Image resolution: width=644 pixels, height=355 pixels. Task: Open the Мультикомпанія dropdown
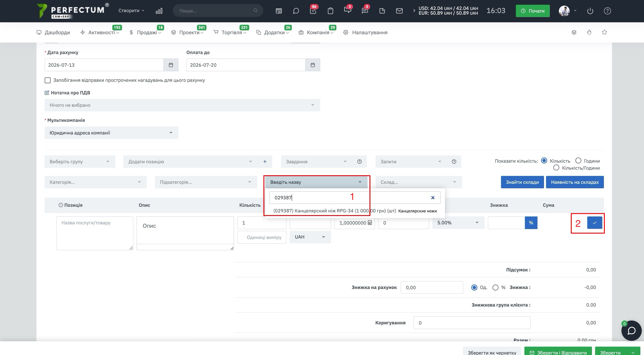point(111,133)
